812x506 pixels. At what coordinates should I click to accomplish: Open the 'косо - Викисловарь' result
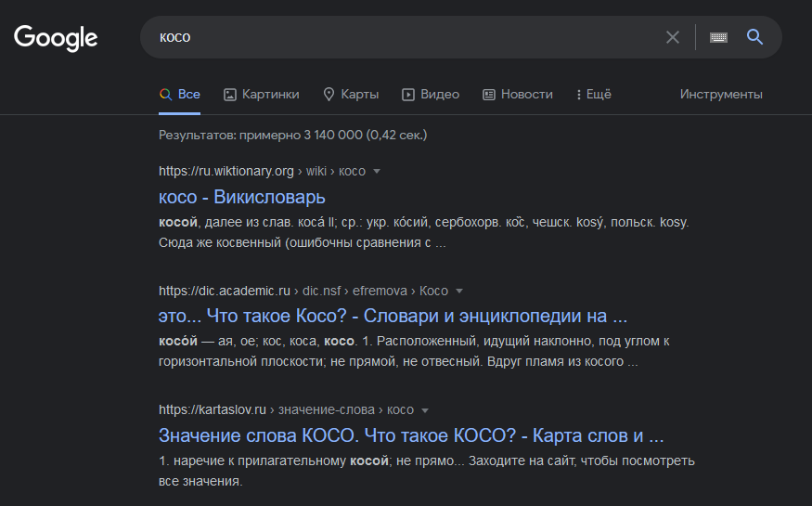242,198
